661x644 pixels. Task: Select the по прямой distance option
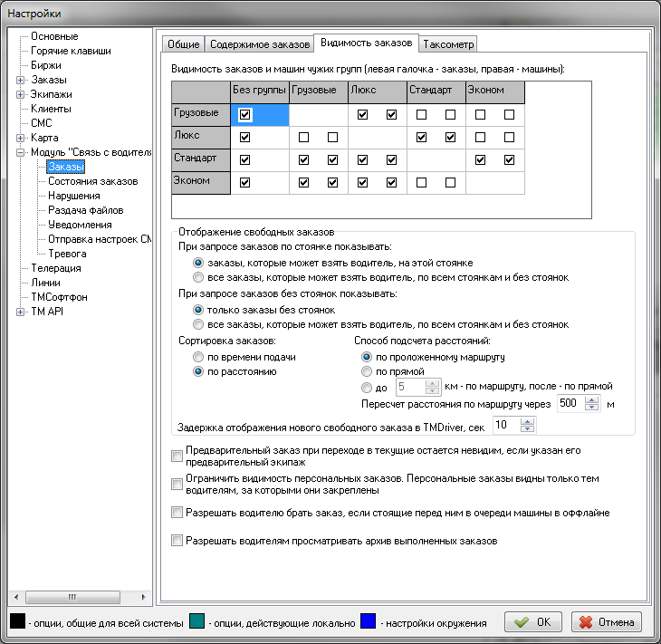[x=367, y=371]
